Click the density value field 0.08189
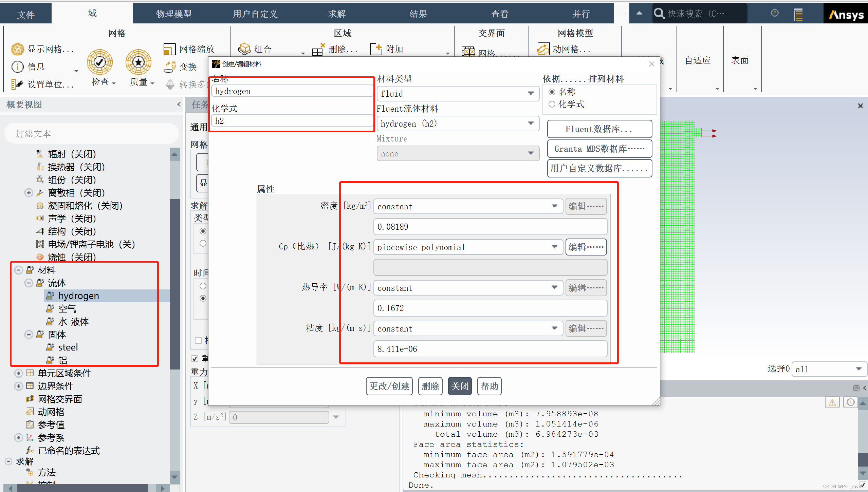 pyautogui.click(x=490, y=227)
